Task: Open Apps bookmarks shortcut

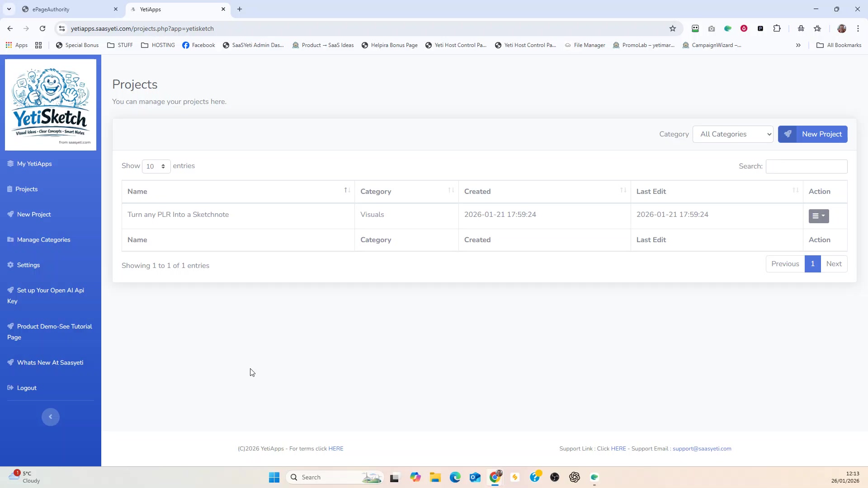Action: pos(17,45)
